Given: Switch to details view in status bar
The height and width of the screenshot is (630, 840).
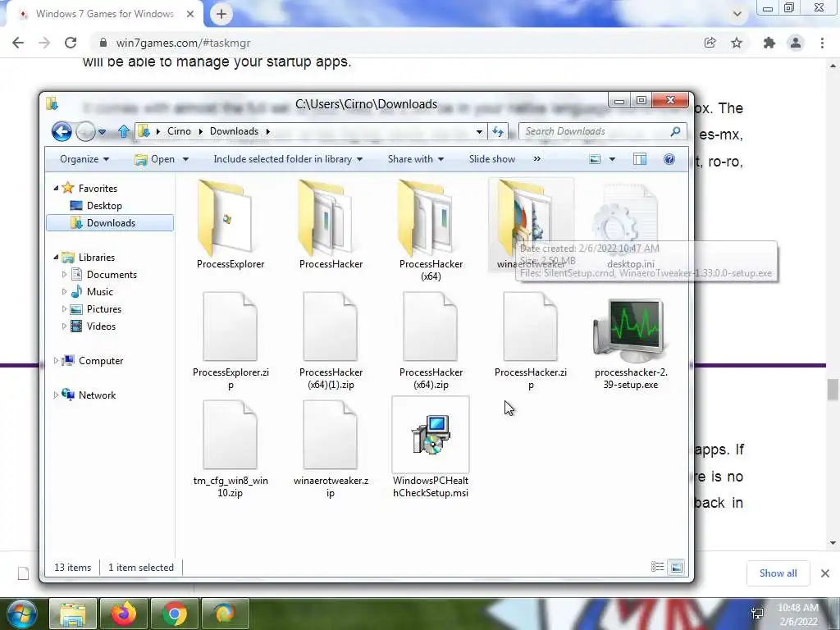Looking at the screenshot, I should (x=657, y=567).
